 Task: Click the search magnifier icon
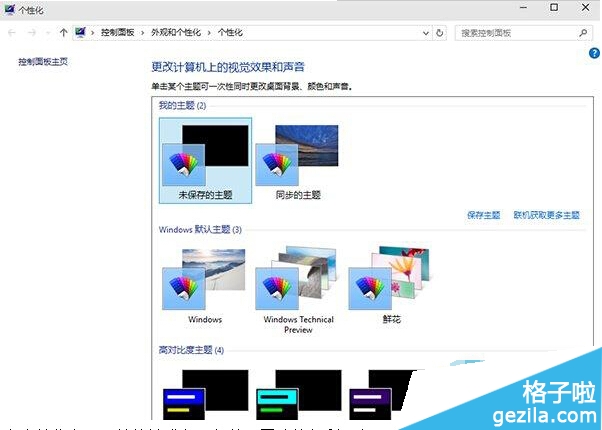[x=583, y=33]
